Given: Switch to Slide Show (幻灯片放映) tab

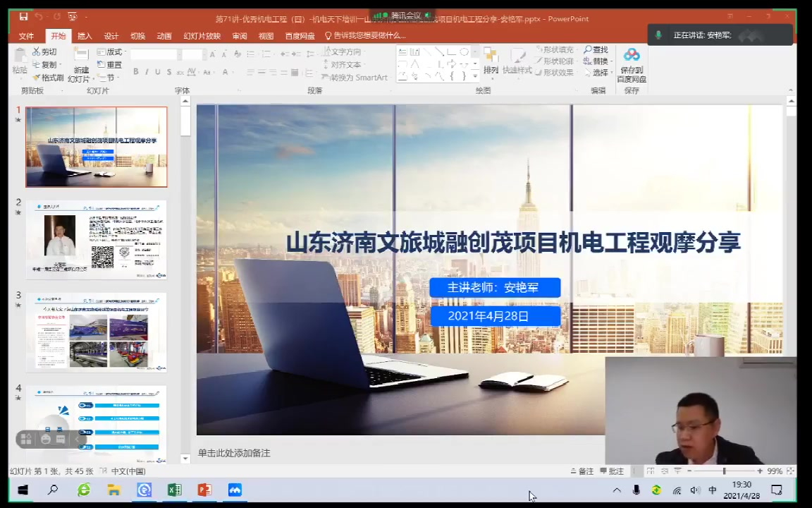Looking at the screenshot, I should (202, 36).
